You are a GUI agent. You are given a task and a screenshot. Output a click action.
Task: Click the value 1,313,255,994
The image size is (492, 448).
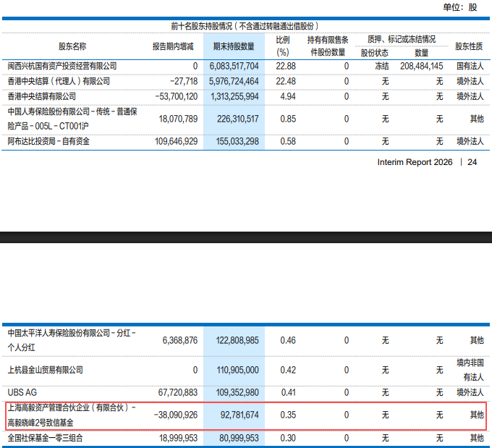point(234,96)
